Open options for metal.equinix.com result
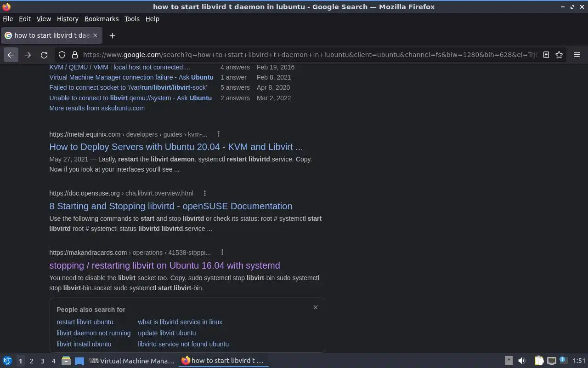Screen dimensions: 588x368 (219, 134)
